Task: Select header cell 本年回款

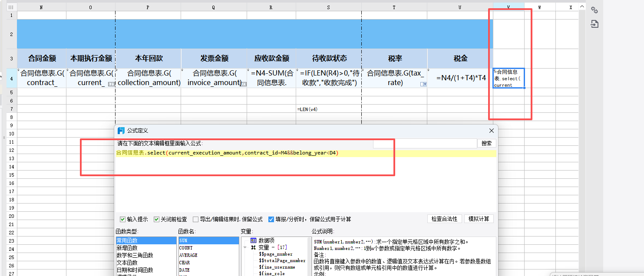Action: click(x=148, y=59)
